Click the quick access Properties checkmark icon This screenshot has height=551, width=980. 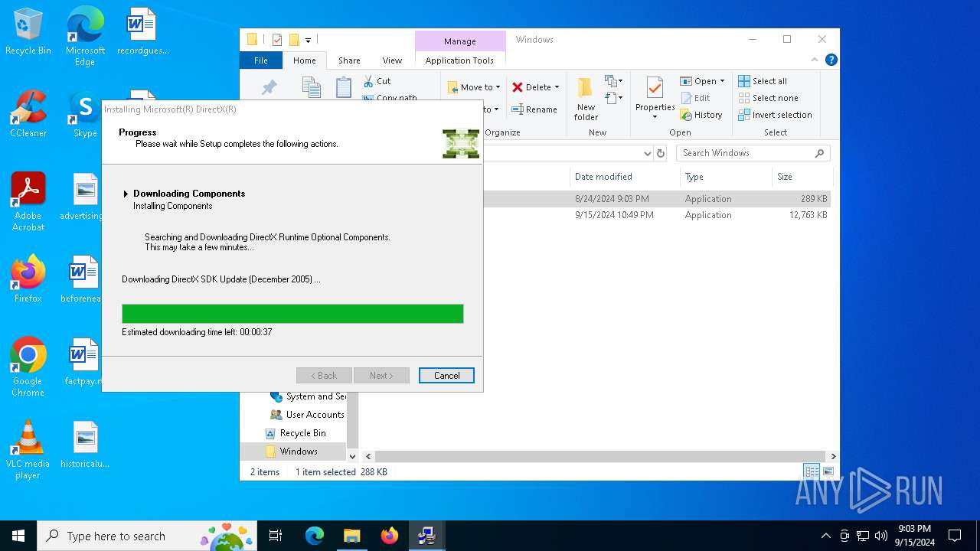pos(277,40)
